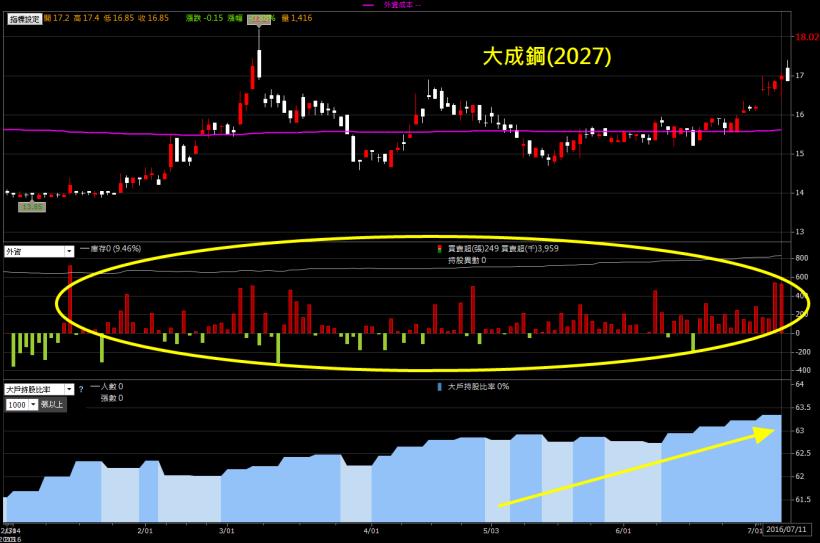Click the question mark help icon
820x543 pixels.
pos(81,390)
